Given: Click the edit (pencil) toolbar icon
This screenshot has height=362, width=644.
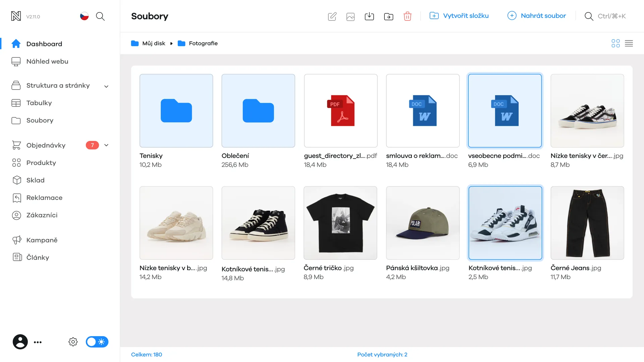Looking at the screenshot, I should tap(332, 16).
